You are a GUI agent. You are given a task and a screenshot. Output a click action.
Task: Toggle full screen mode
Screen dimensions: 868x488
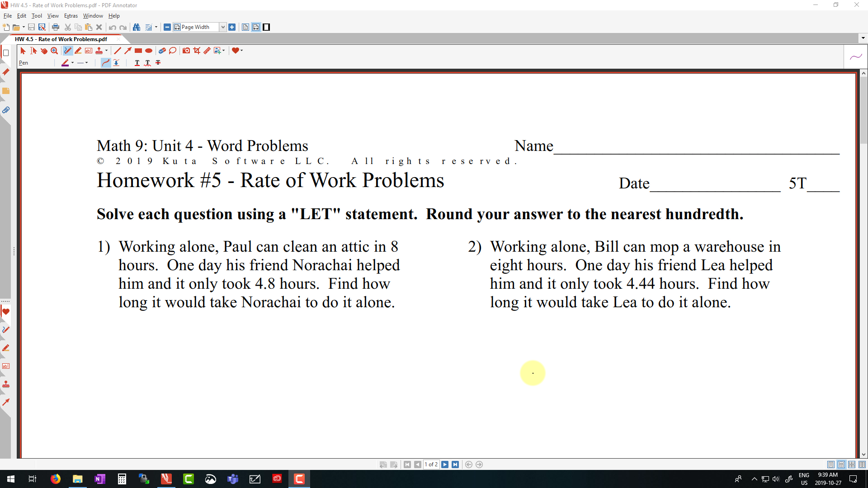click(x=267, y=27)
